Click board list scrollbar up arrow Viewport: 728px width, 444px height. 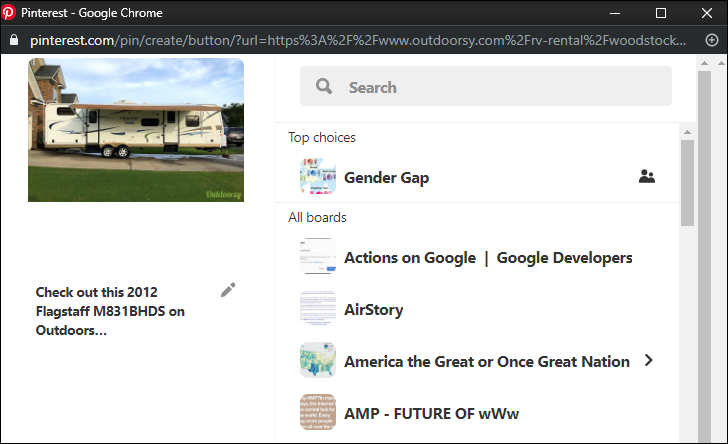pos(687,132)
